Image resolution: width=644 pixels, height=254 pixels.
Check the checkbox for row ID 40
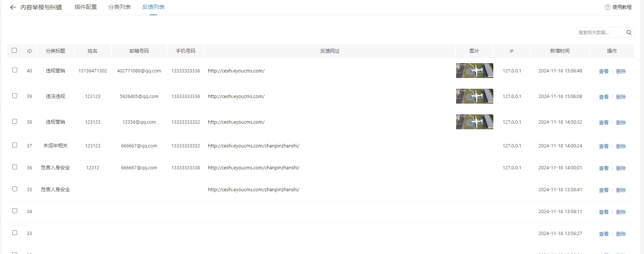click(x=15, y=70)
